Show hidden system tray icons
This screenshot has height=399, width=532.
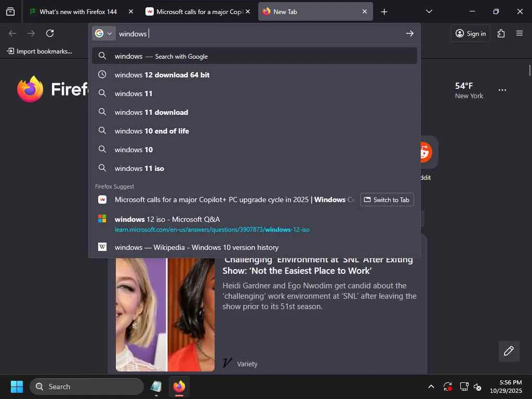pyautogui.click(x=431, y=387)
